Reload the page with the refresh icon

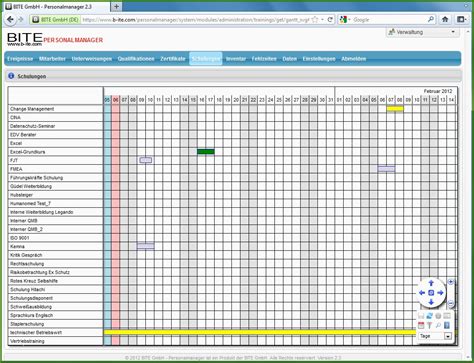330,20
